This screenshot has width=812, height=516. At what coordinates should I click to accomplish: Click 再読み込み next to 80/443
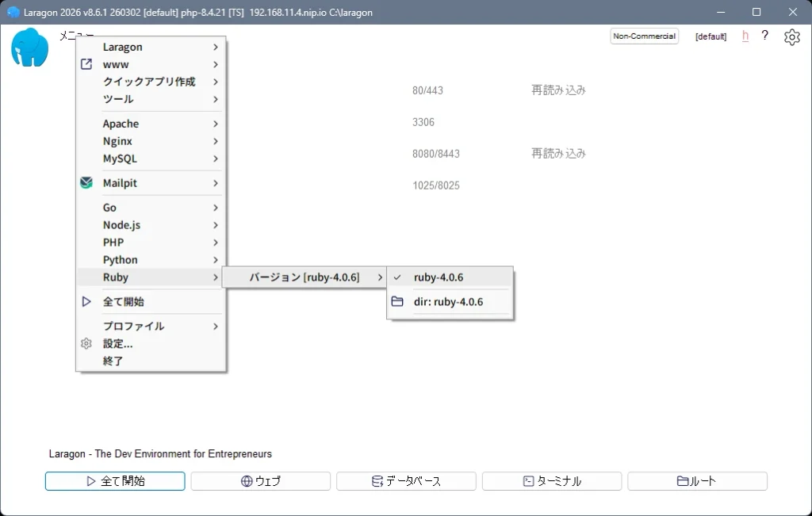(558, 90)
